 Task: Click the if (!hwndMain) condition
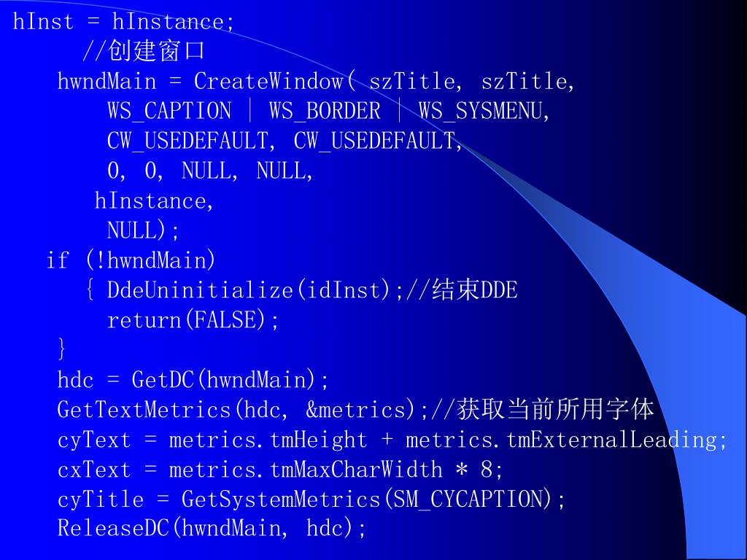[x=131, y=260]
